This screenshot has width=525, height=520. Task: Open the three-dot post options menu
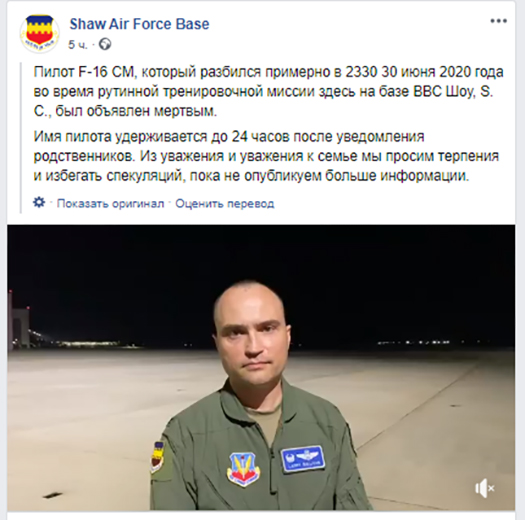point(499,21)
